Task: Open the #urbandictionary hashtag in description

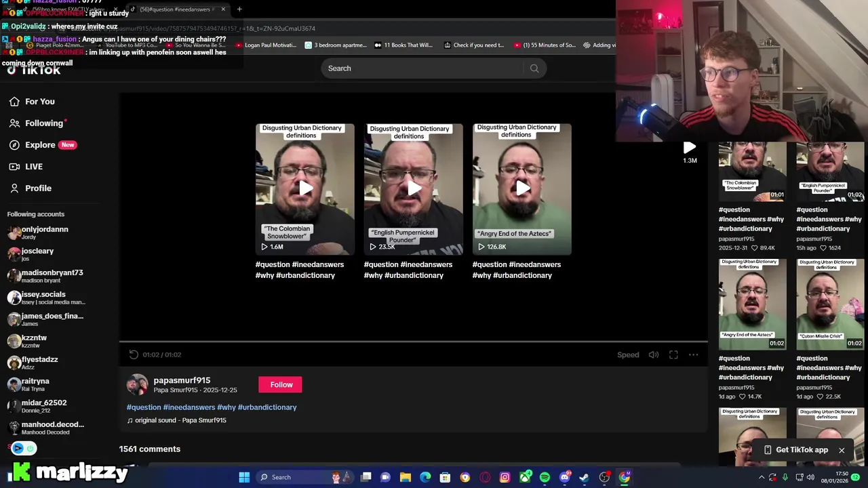Action: [267, 407]
